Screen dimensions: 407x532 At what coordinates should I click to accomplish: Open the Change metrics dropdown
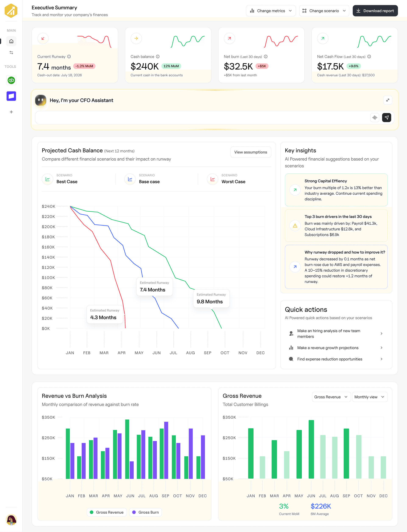click(271, 11)
